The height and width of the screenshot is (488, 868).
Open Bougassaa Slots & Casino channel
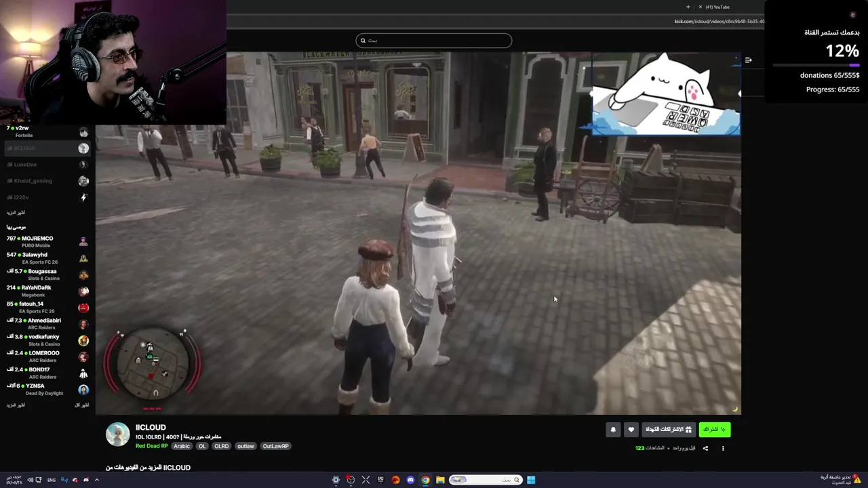point(47,274)
